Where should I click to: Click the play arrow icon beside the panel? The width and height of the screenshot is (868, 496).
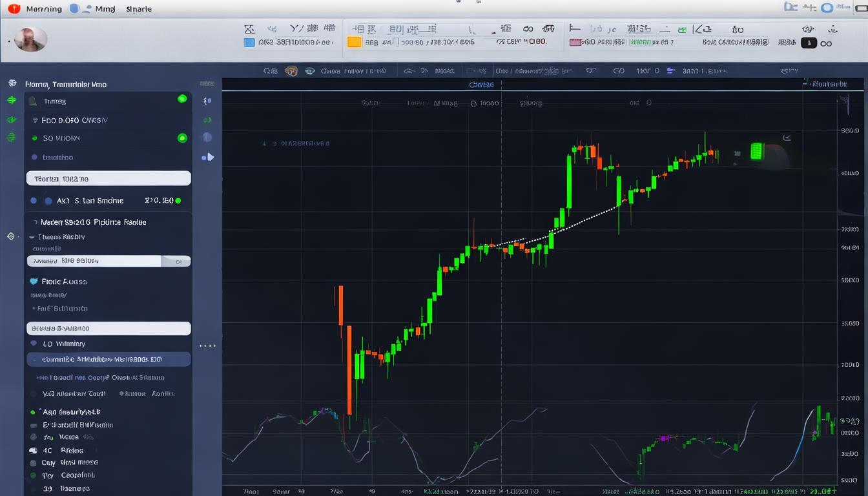(208, 157)
